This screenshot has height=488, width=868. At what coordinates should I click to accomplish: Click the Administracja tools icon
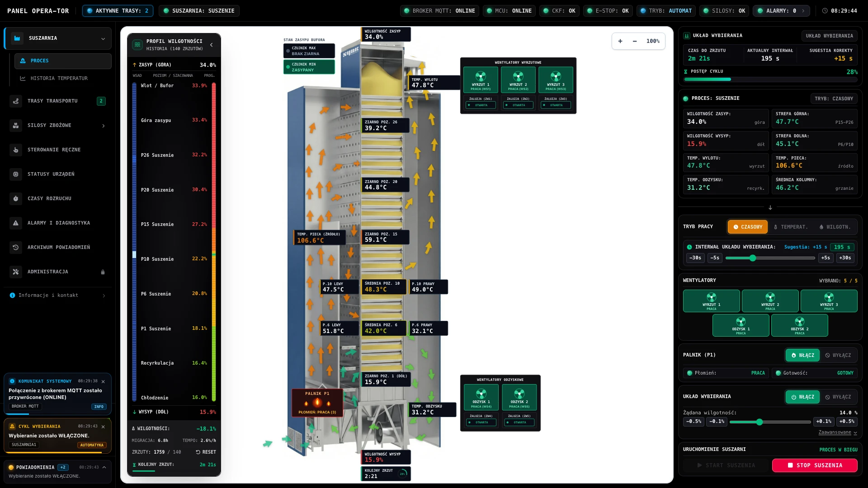[16, 272]
